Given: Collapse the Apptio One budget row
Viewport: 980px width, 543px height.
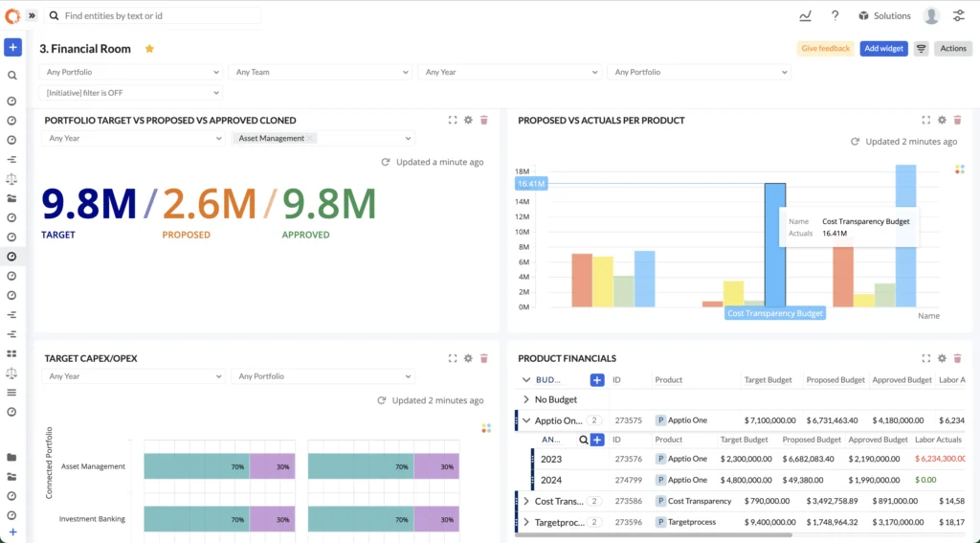Looking at the screenshot, I should (526, 420).
